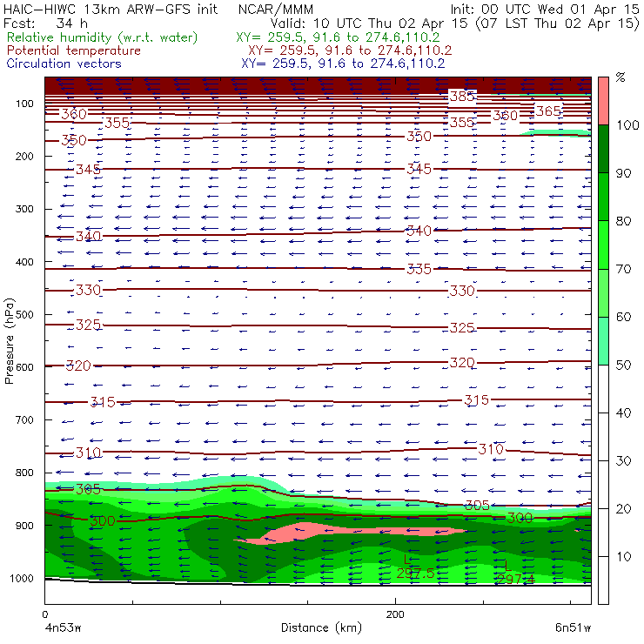Click the 'Pressure (hPa)' axis title
The image size is (644, 644).
9,341
